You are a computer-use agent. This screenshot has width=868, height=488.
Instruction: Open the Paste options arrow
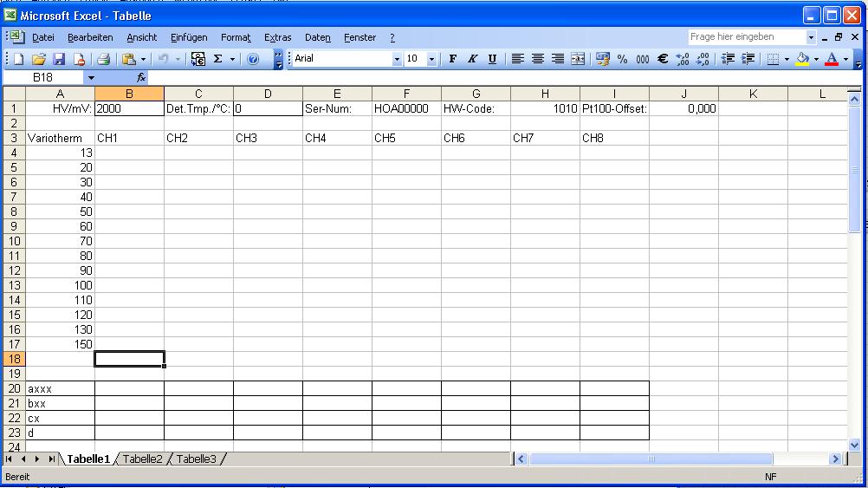[x=143, y=59]
